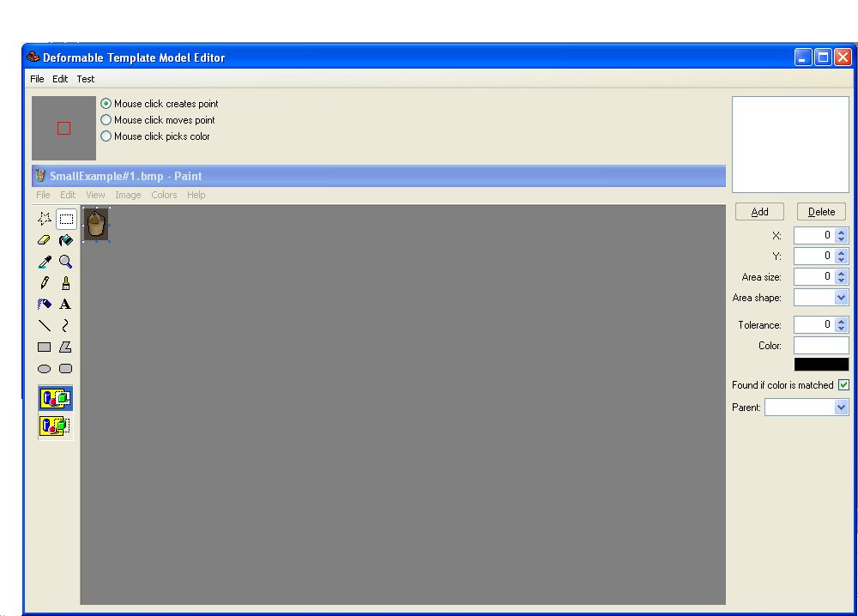Open the Parent dropdown list

[x=841, y=408]
